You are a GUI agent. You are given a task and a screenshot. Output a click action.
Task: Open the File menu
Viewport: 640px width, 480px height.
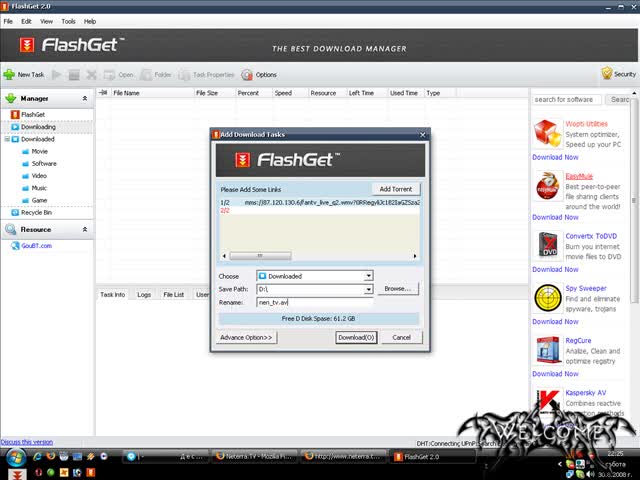click(x=8, y=21)
